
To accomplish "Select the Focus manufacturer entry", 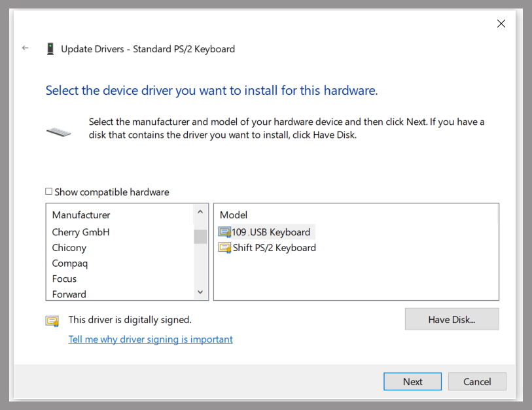I will click(64, 279).
